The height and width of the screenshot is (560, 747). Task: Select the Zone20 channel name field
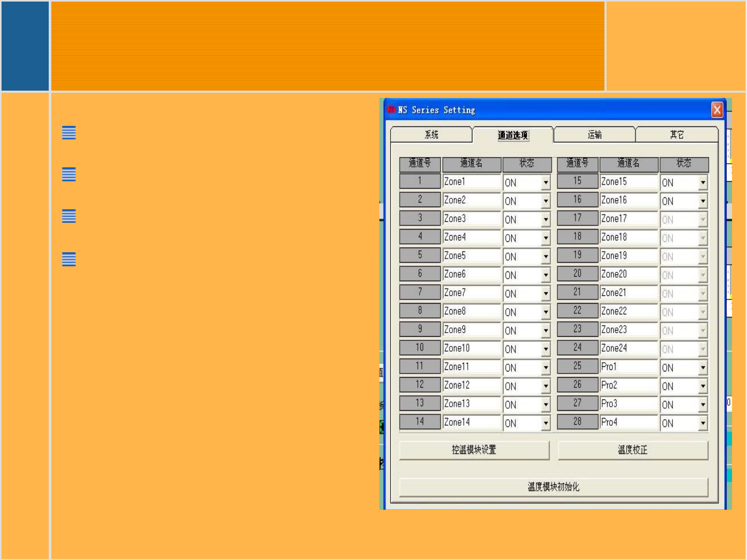coord(629,274)
